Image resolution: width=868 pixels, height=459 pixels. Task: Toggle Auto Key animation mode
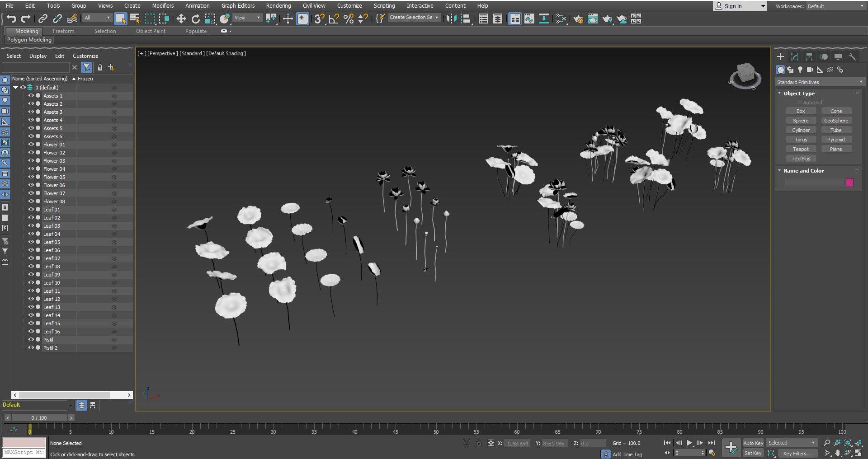pos(753,443)
